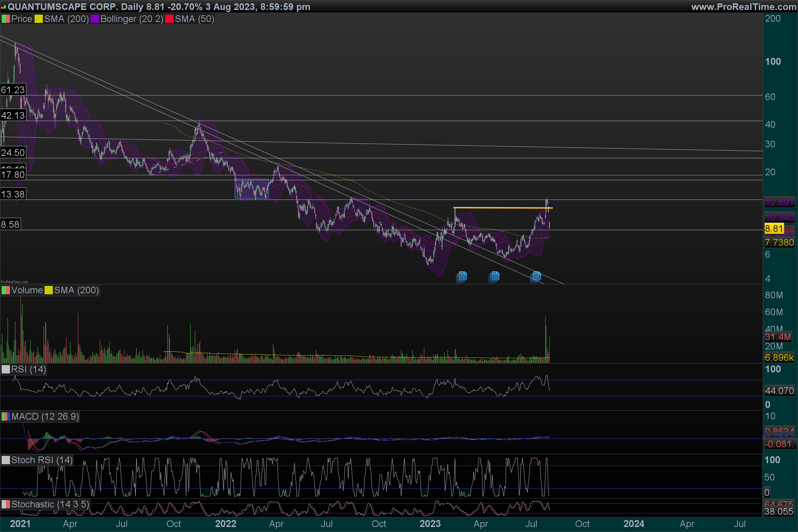Click the first blue document note icon
The image size is (798, 532).
point(462,277)
